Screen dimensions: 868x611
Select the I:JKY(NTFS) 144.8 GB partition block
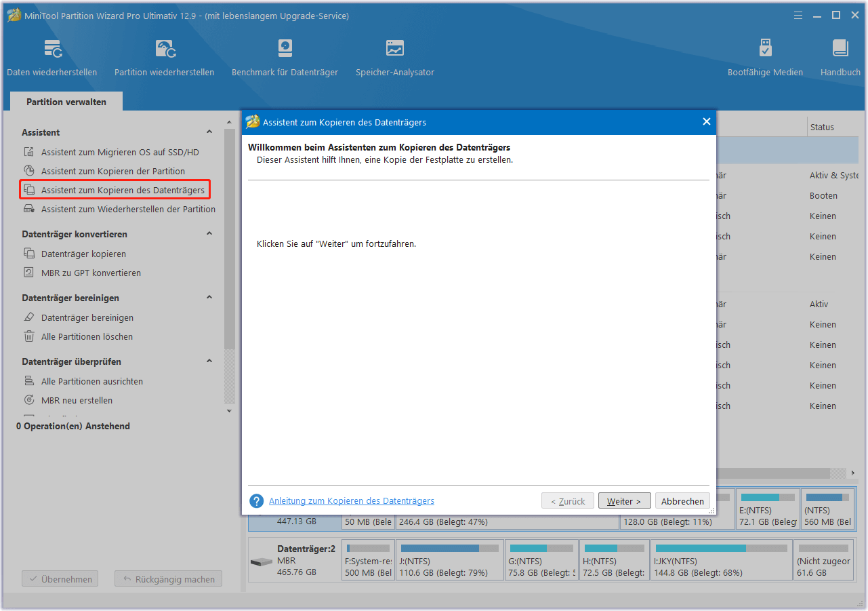click(x=722, y=559)
